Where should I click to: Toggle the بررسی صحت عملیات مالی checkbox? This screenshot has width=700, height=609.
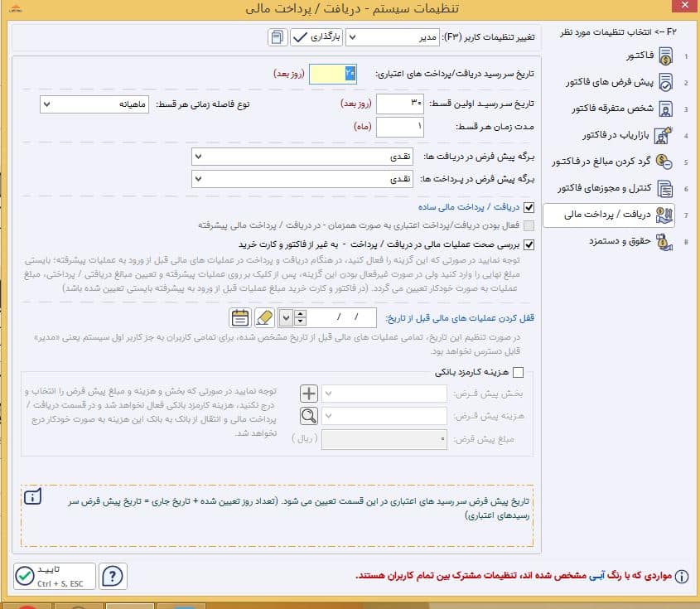(529, 244)
